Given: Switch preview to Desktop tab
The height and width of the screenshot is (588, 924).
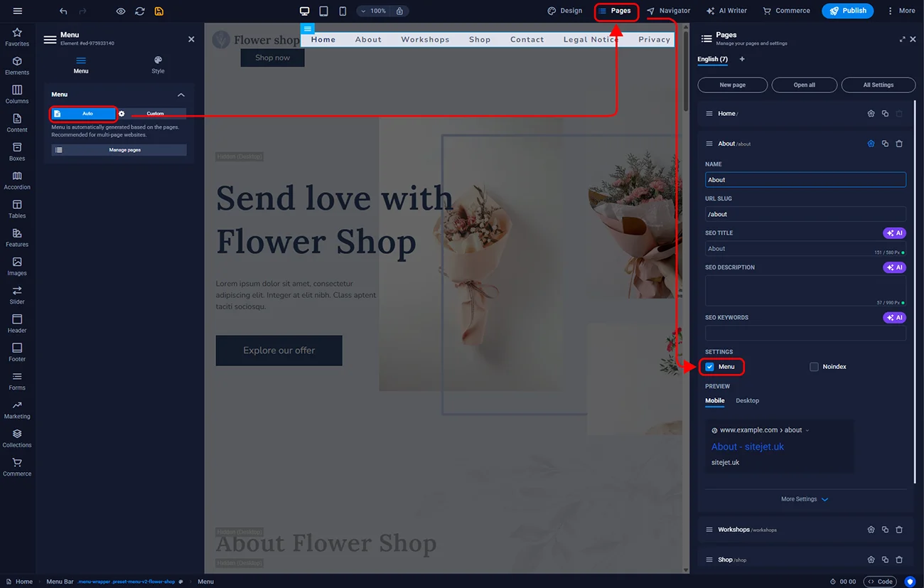Looking at the screenshot, I should 747,401.
